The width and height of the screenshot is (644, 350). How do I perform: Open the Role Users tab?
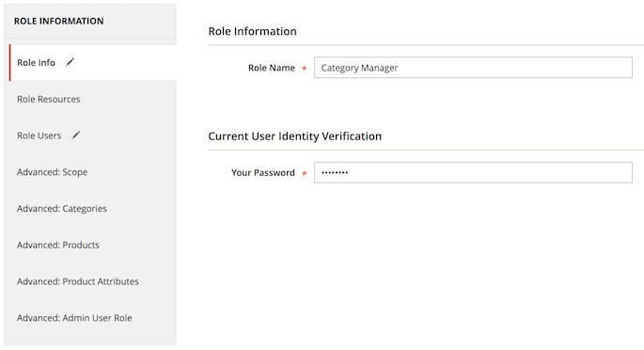[x=93, y=135]
